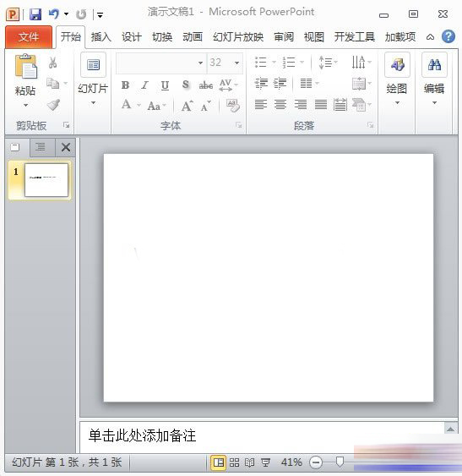Open the 动画 ribbon tab
Viewport: 462px width, 476px height.
[193, 37]
